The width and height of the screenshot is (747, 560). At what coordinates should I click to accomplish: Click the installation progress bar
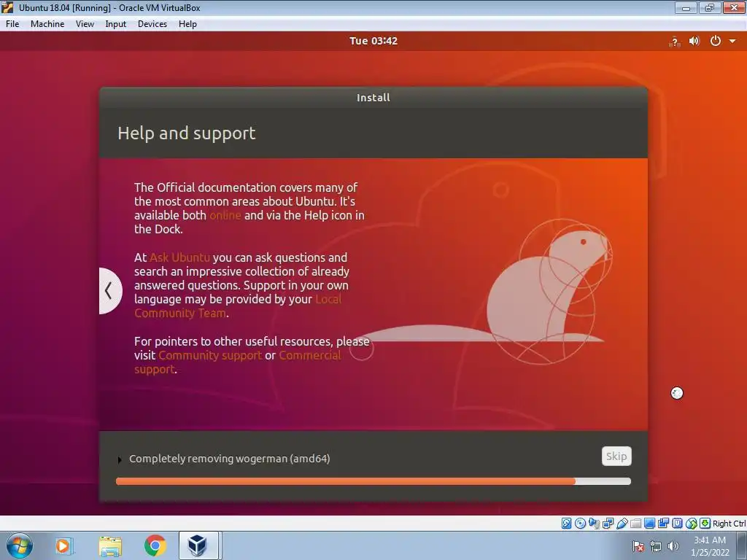click(x=373, y=481)
